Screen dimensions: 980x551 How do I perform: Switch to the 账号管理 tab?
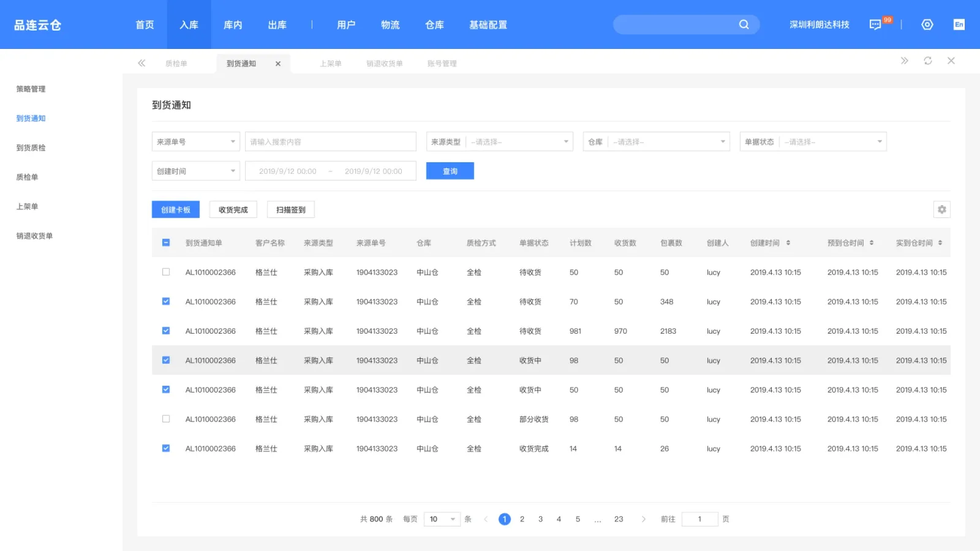pos(442,64)
